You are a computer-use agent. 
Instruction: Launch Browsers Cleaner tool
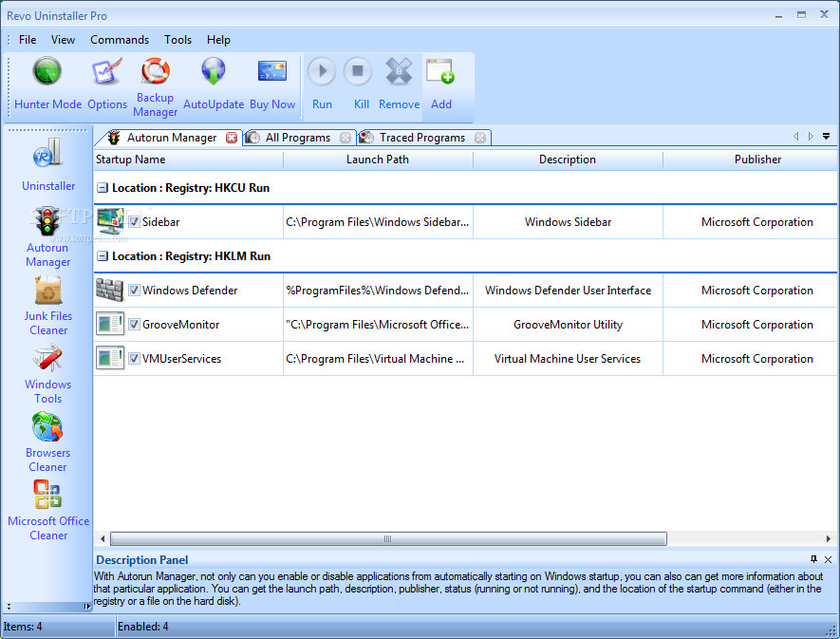[47, 442]
